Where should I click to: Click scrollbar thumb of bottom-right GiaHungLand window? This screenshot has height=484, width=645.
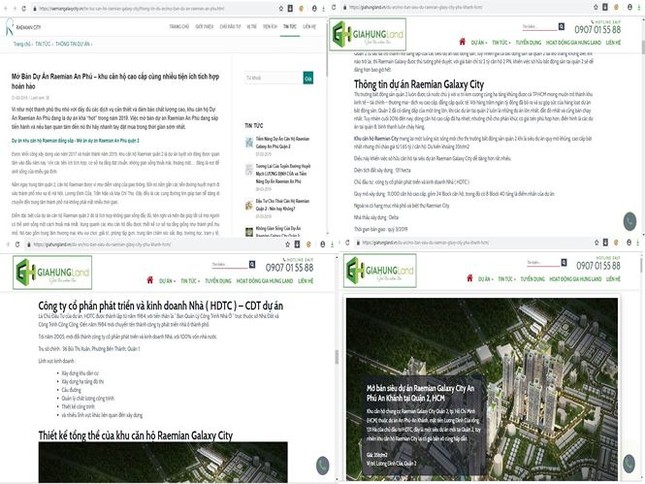641,266
